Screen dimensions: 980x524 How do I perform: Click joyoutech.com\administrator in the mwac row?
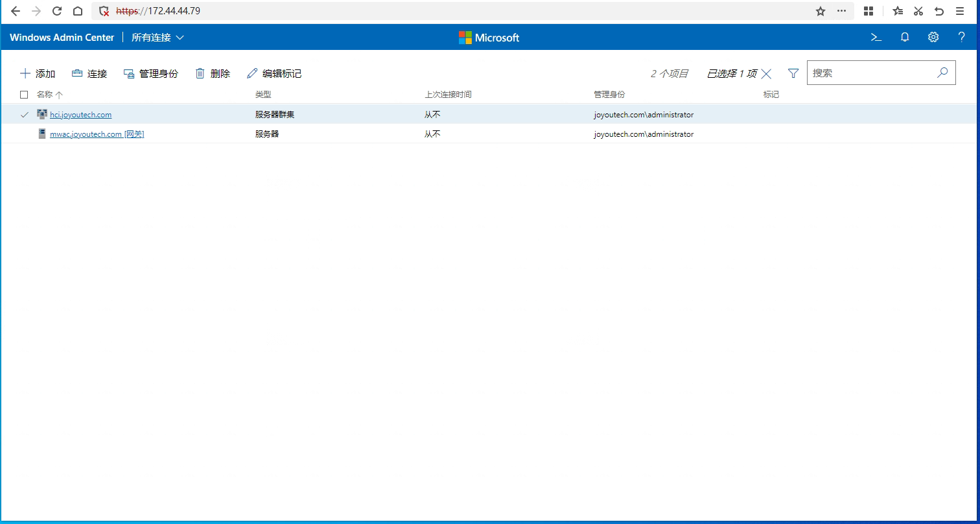[644, 134]
